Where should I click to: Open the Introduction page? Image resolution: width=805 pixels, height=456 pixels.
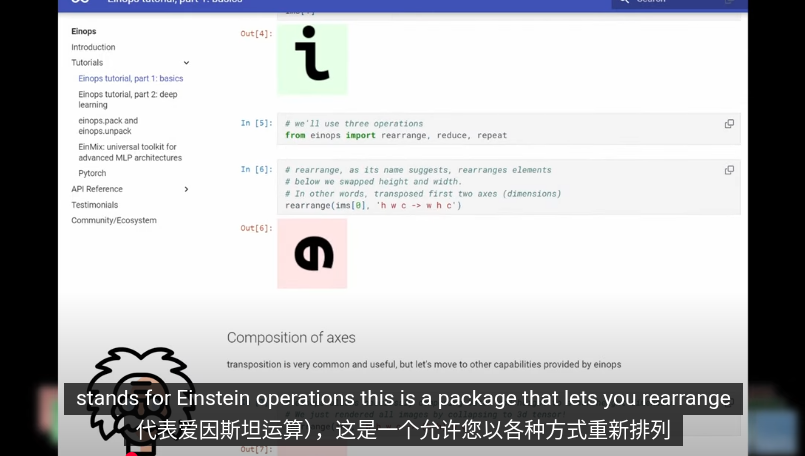[93, 47]
